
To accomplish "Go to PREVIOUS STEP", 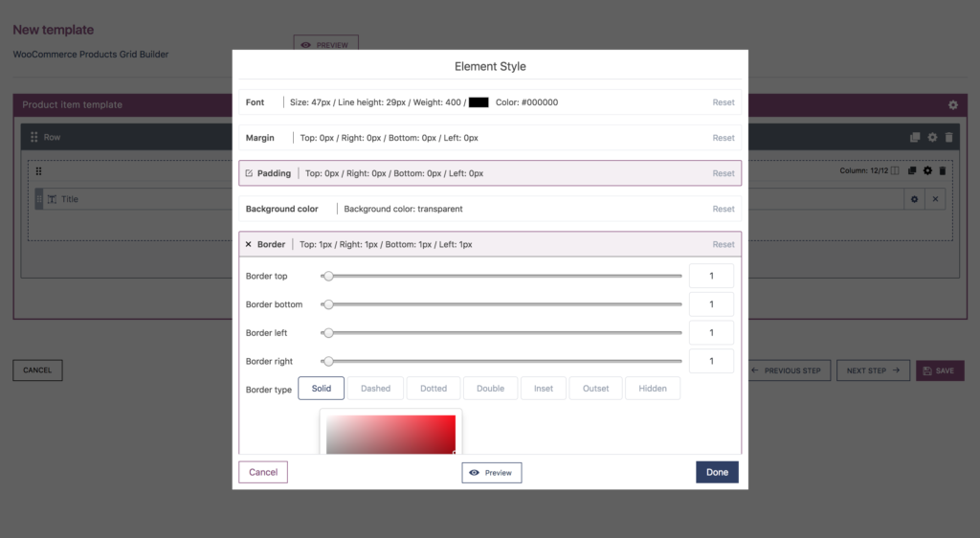I will (790, 370).
